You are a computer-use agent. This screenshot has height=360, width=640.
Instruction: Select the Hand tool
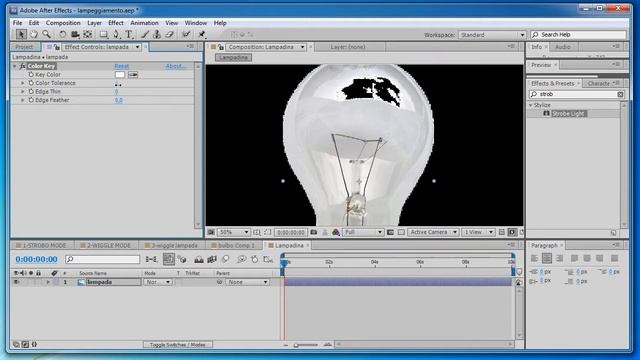tap(34, 35)
